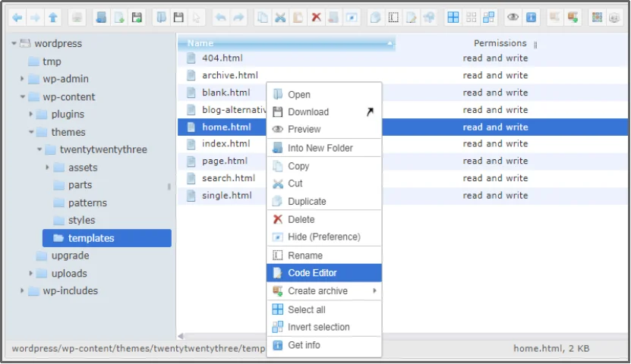Collapse the twentytwentythree folder arrow
This screenshot has width=631, height=364.
tap(39, 149)
